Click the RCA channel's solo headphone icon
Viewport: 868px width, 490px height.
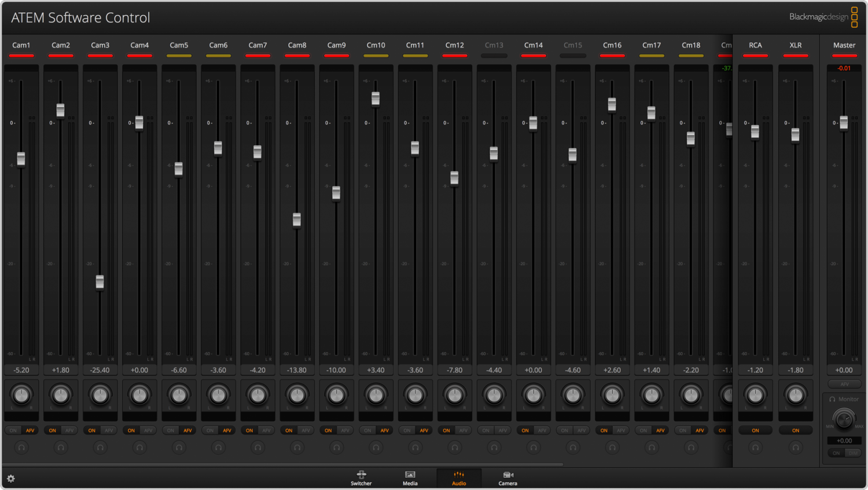pyautogui.click(x=755, y=447)
